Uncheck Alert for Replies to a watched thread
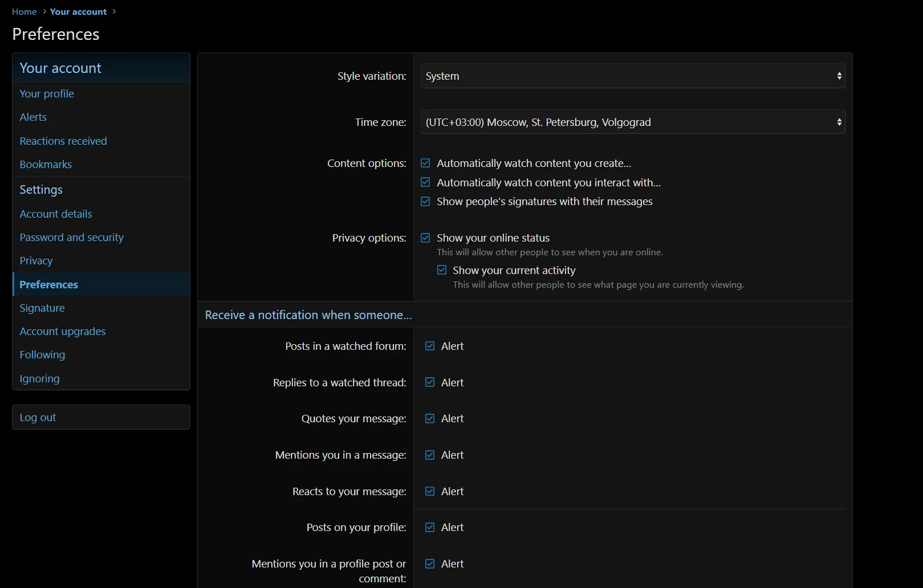 430,382
